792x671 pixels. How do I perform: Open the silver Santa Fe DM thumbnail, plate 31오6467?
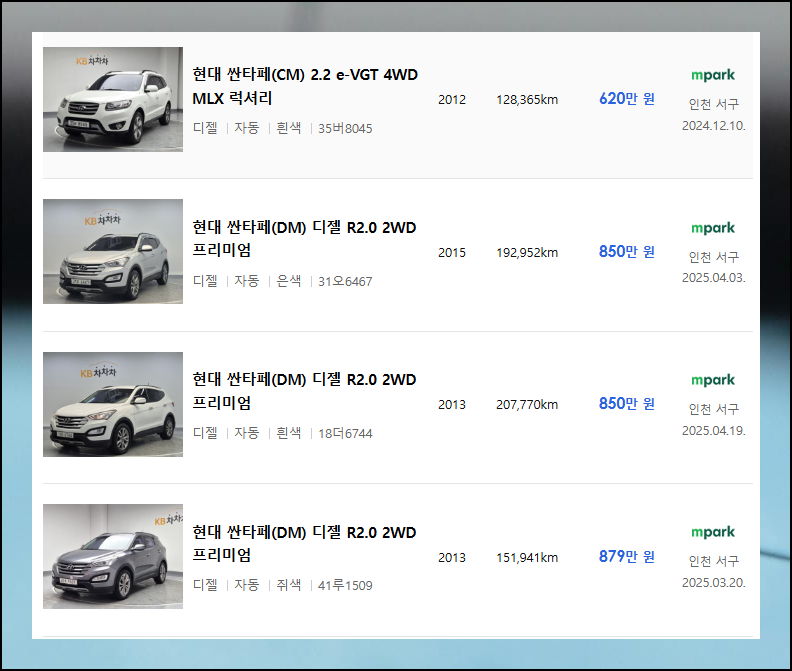tap(113, 251)
